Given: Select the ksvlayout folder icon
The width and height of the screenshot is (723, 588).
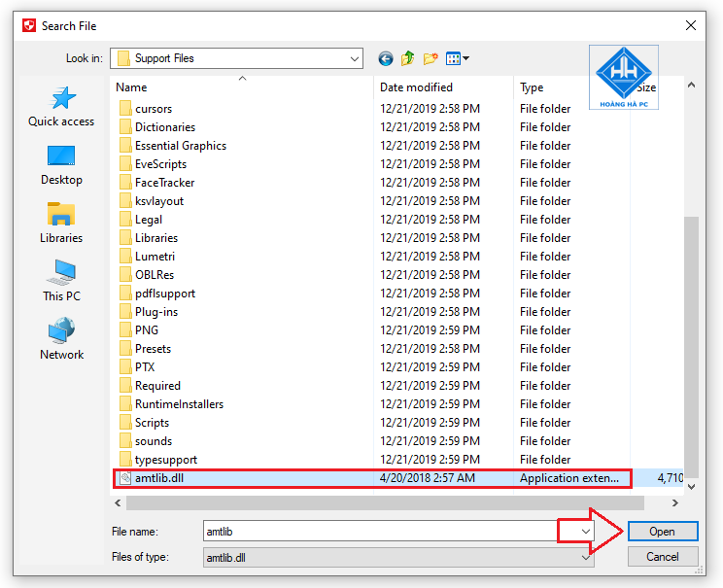Looking at the screenshot, I should click(125, 200).
